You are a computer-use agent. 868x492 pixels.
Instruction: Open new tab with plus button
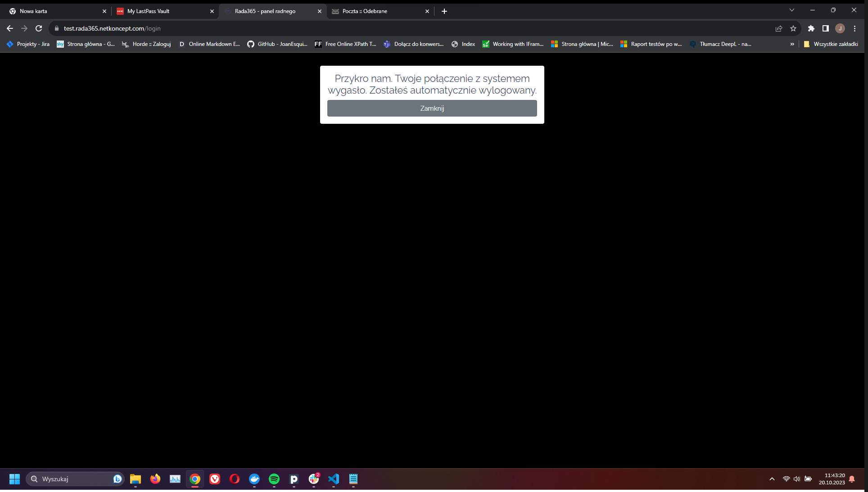tap(444, 11)
